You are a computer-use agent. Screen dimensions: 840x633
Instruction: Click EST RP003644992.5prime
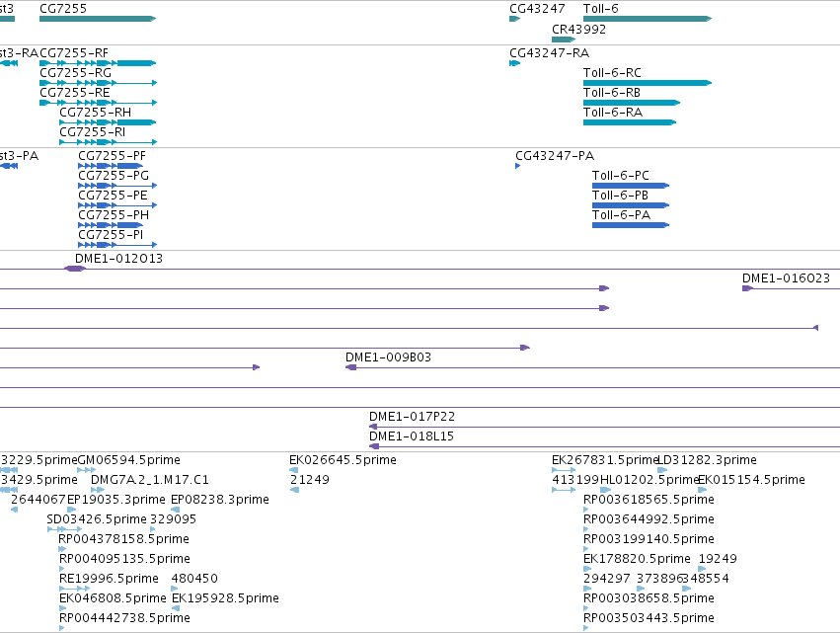point(585,529)
